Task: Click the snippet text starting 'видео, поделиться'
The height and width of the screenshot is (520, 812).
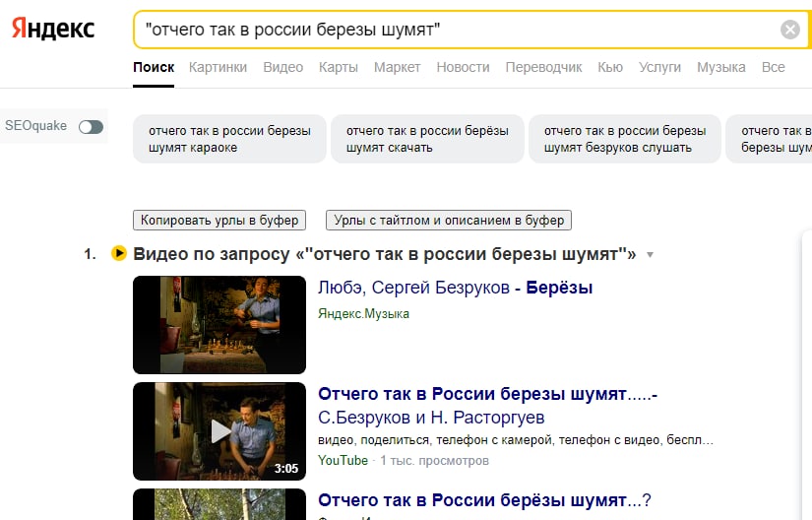Action: point(516,440)
